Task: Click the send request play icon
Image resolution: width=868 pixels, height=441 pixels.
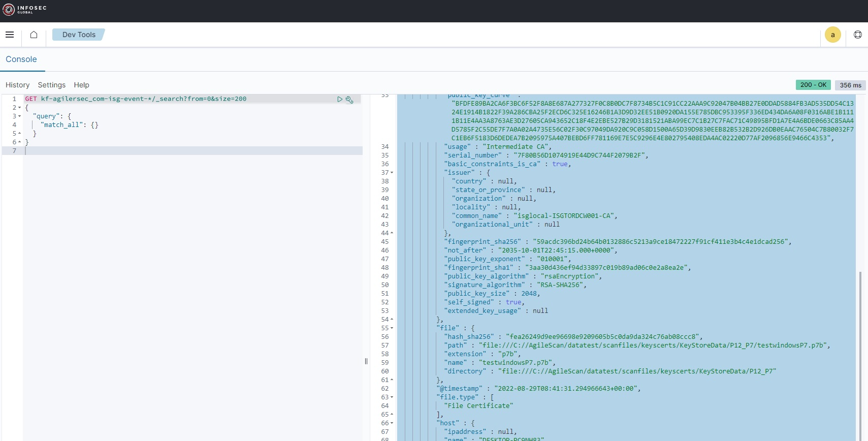Action: pos(340,99)
